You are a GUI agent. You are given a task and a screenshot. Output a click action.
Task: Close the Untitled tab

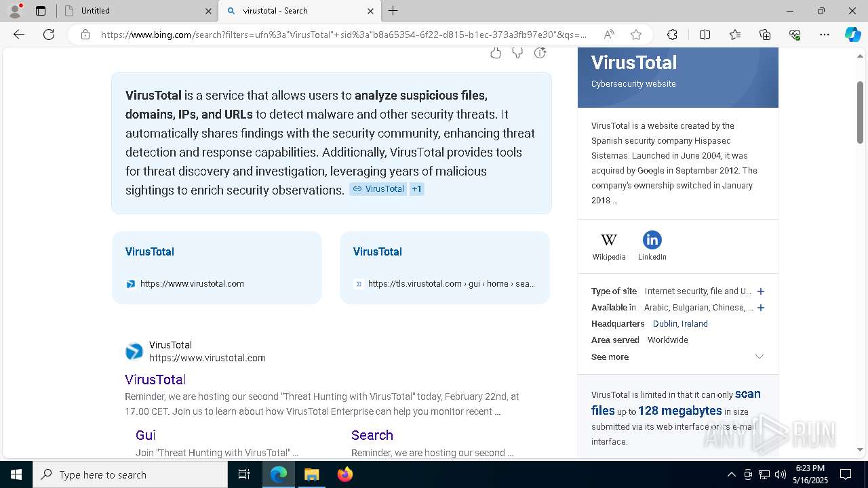[x=208, y=11]
